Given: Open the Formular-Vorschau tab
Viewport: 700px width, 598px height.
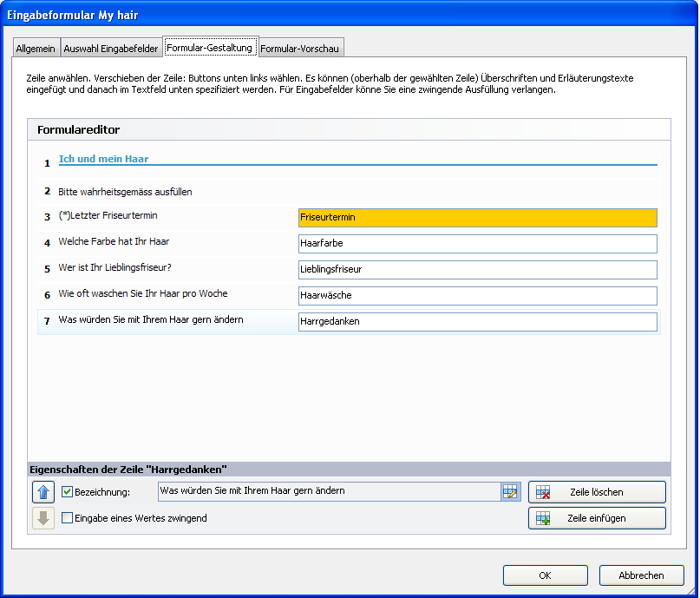Looking at the screenshot, I should 299,49.
